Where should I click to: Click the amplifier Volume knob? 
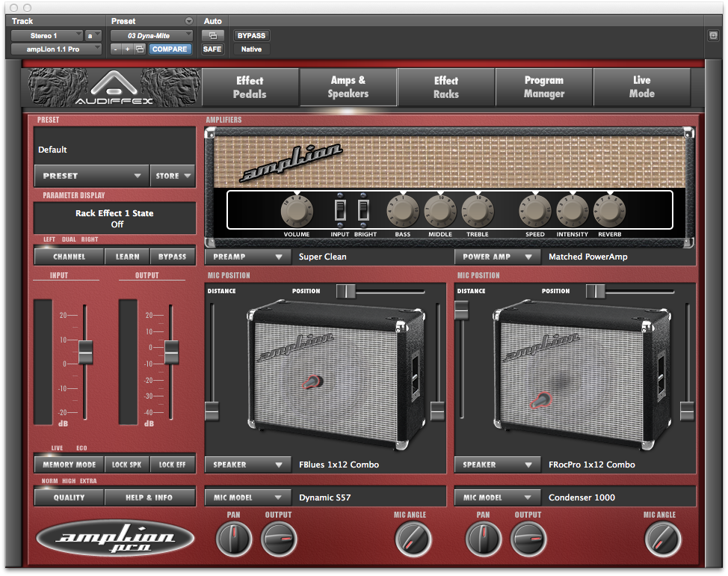click(296, 212)
